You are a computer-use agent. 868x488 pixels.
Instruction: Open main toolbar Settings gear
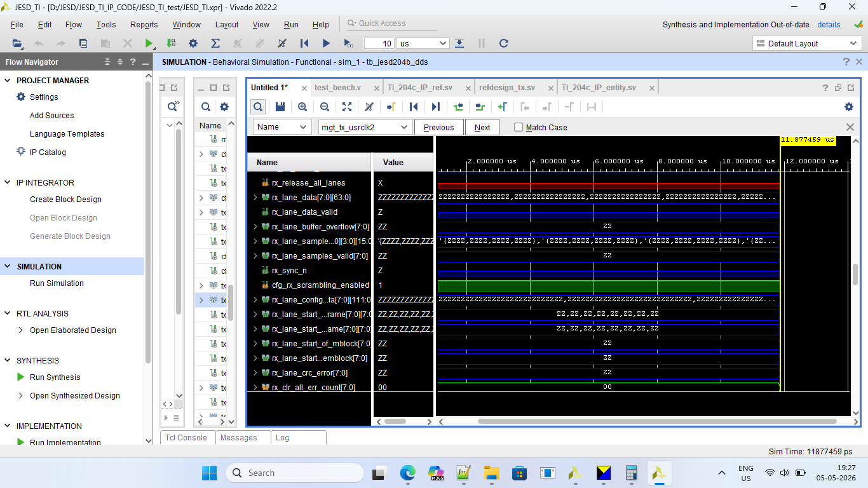coord(193,43)
